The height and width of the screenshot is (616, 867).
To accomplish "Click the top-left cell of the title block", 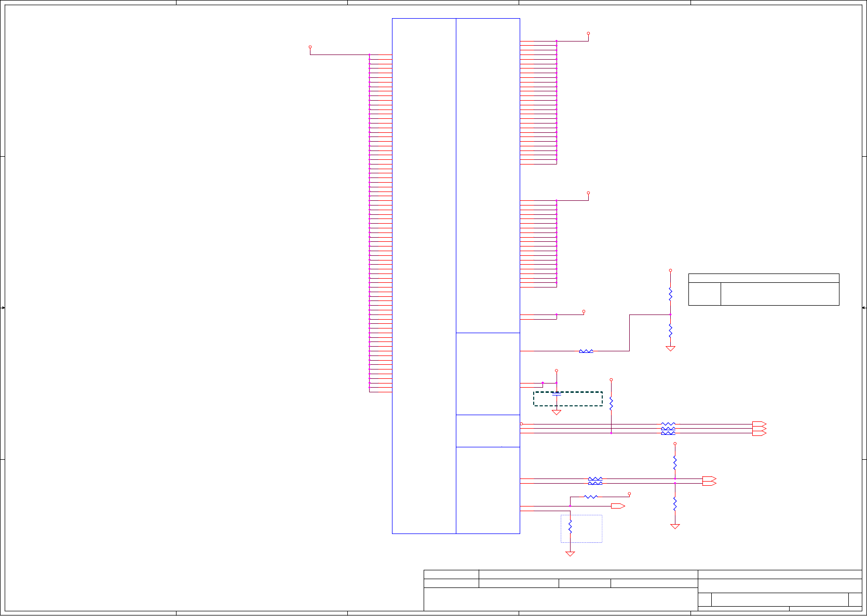I will (451, 574).
